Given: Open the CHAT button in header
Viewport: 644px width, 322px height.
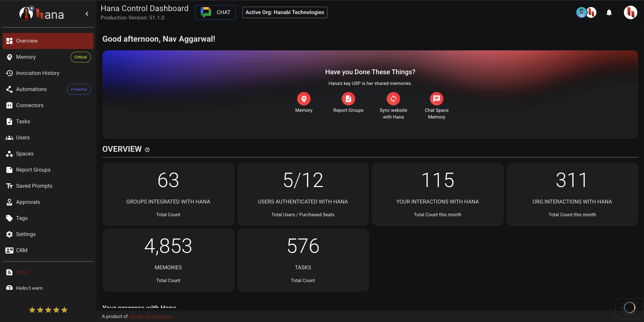Looking at the screenshot, I should [215, 12].
